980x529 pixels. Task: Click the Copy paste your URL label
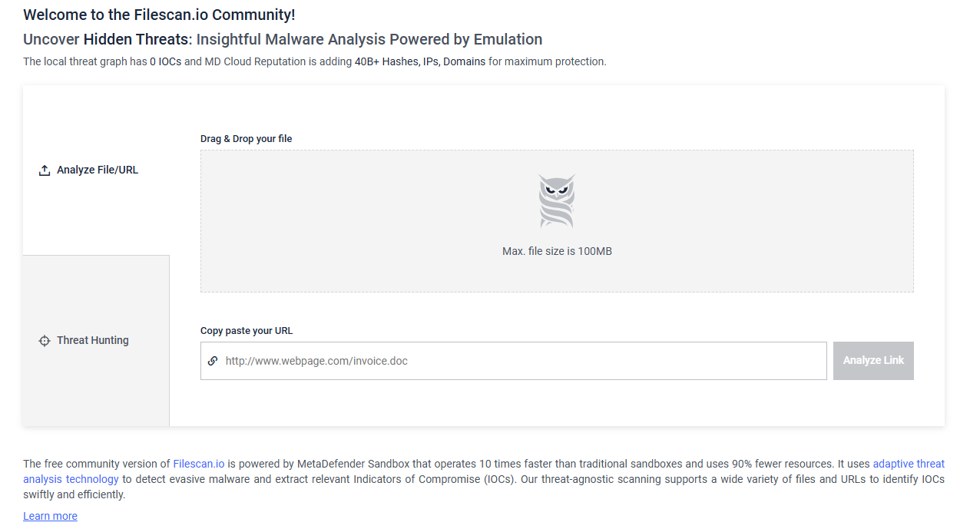point(247,331)
